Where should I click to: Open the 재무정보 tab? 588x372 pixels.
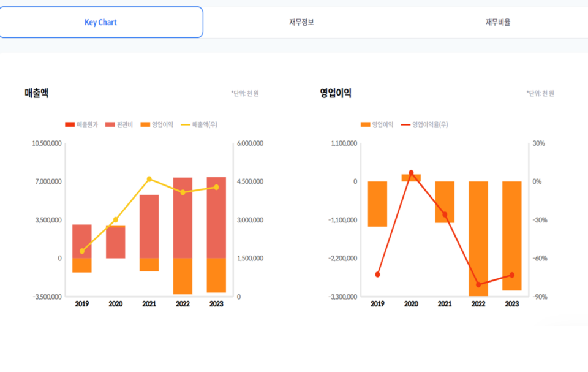(x=301, y=23)
